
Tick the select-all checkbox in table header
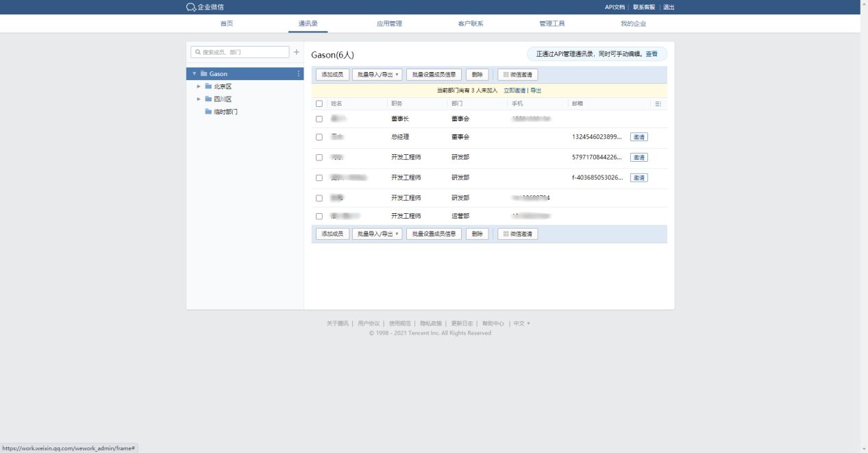tap(319, 104)
